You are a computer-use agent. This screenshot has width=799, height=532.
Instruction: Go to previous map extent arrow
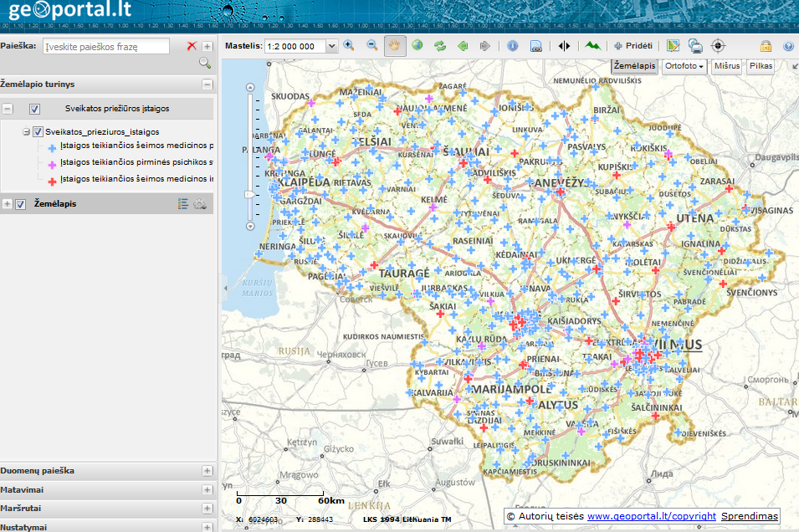pyautogui.click(x=462, y=46)
